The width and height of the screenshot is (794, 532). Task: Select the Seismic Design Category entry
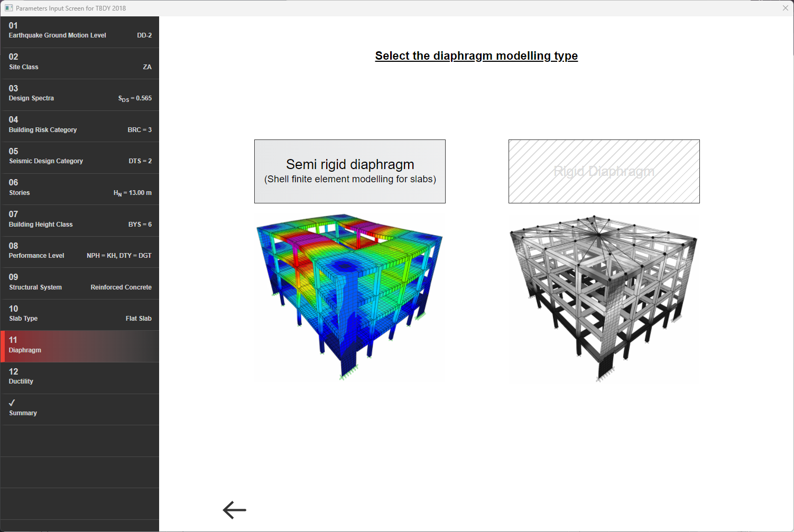pos(79,156)
